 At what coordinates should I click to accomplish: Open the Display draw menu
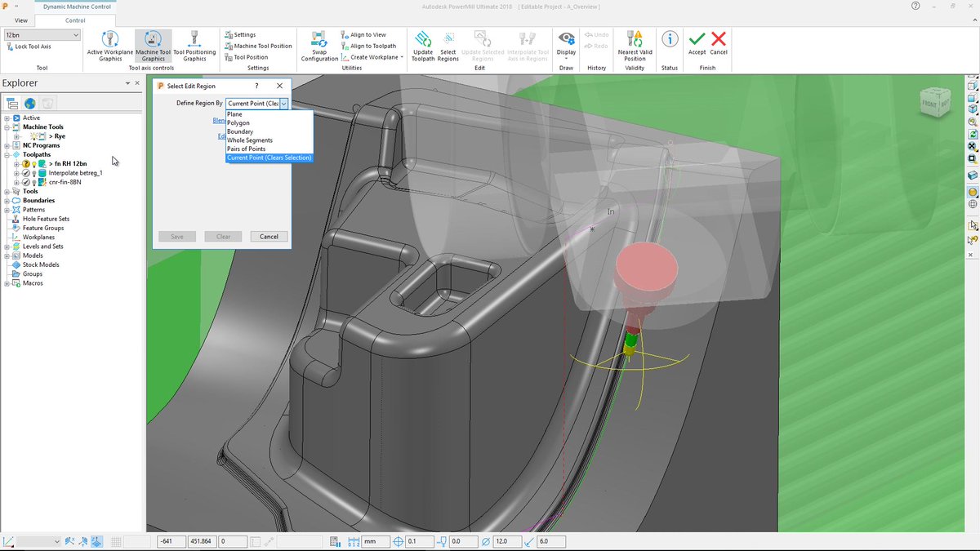coord(566,46)
